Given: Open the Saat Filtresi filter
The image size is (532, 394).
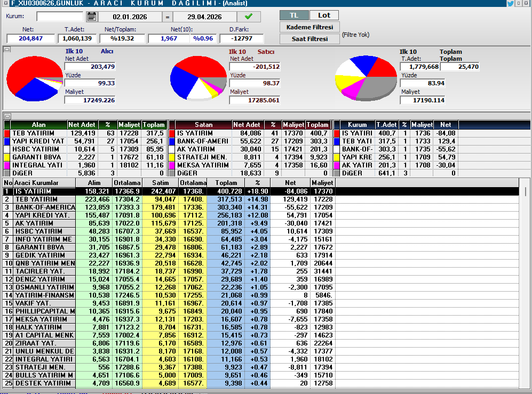Looking at the screenshot, I should coord(309,39).
